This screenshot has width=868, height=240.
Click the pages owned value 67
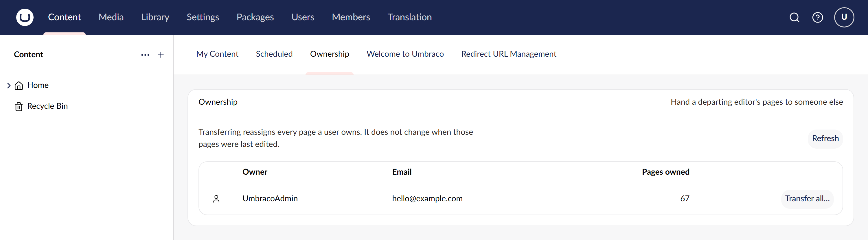pyautogui.click(x=685, y=199)
